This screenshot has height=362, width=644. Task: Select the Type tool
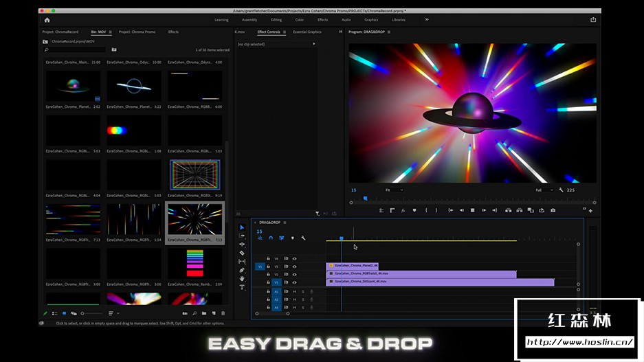click(x=242, y=287)
